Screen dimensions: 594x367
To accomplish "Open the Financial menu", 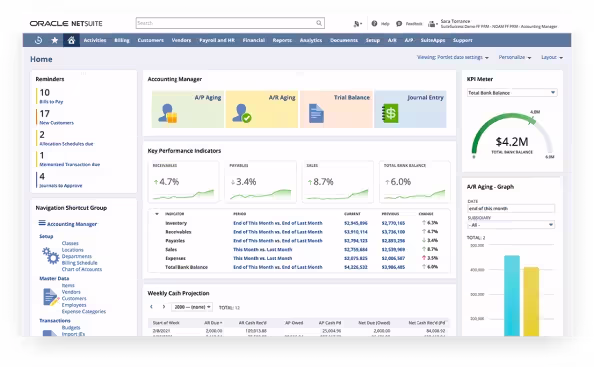I will click(x=254, y=40).
